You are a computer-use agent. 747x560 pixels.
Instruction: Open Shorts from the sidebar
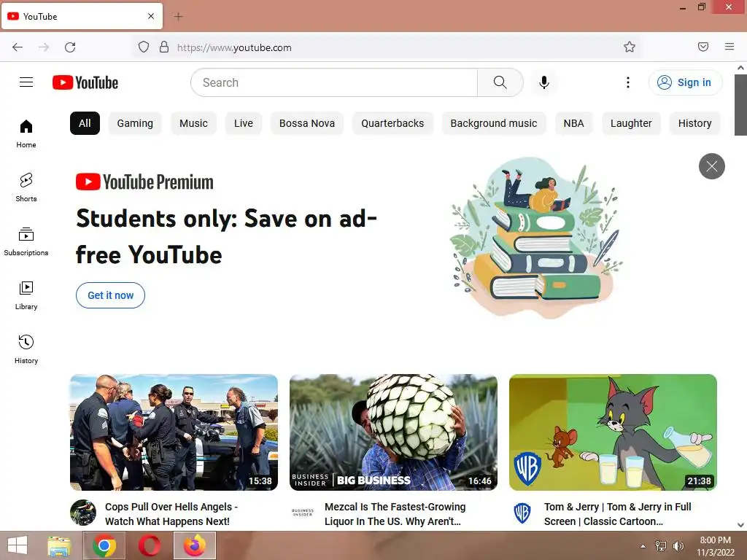pyautogui.click(x=26, y=187)
